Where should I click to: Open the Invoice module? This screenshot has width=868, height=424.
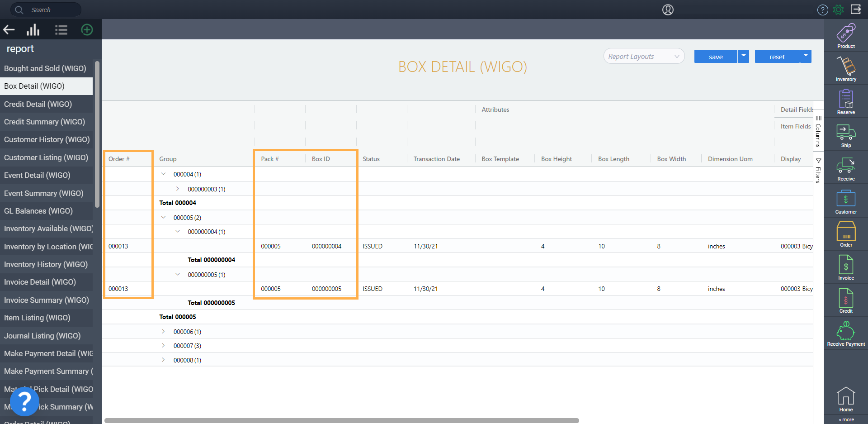tap(846, 267)
